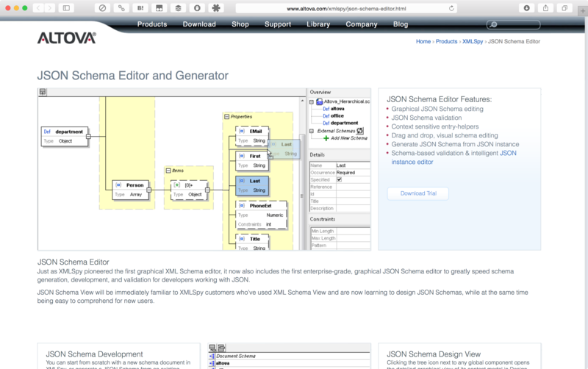Click the diagram vertical scrollbar

point(302,174)
